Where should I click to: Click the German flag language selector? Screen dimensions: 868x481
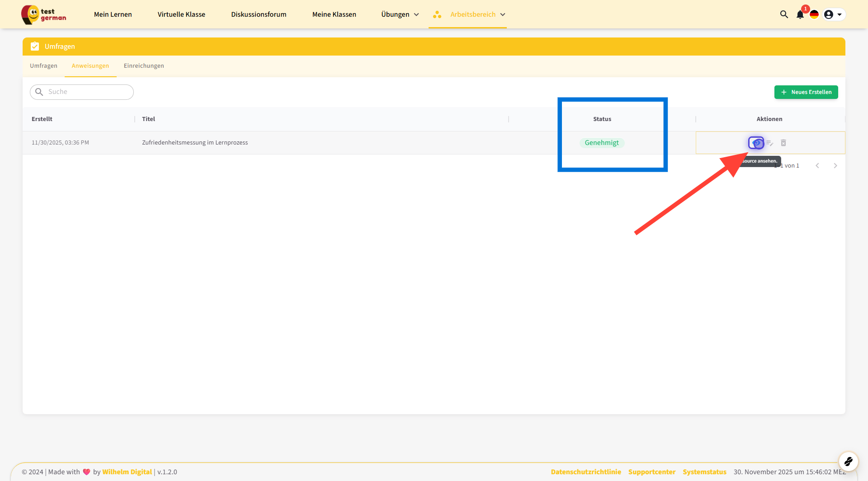[814, 14]
